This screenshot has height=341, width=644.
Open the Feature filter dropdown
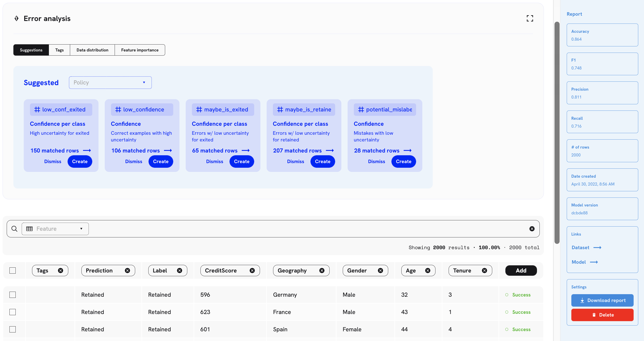click(x=55, y=229)
